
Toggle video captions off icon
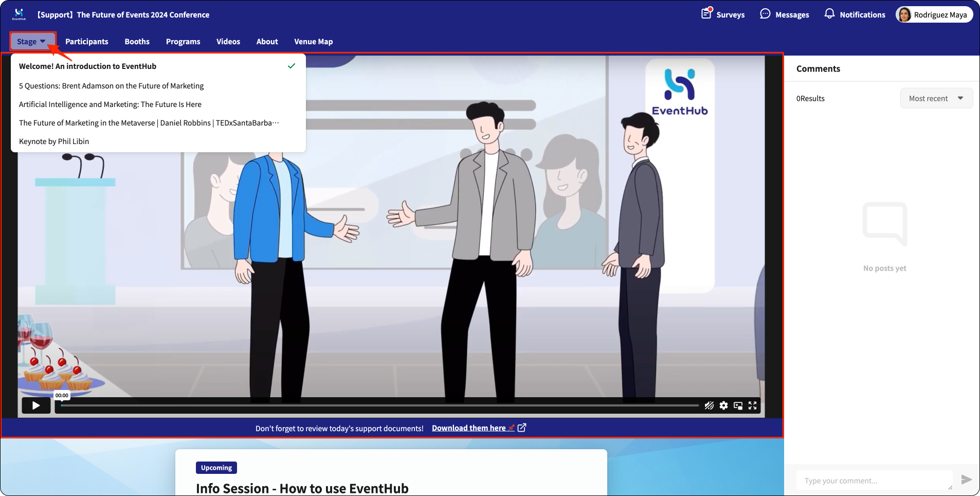[x=709, y=405]
